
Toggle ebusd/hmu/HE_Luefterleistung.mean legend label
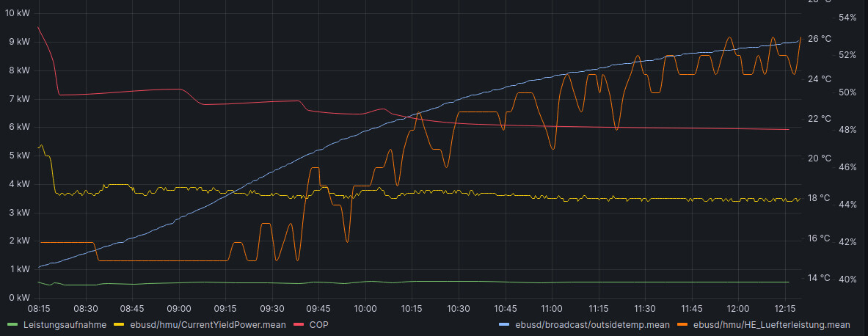pyautogui.click(x=772, y=324)
